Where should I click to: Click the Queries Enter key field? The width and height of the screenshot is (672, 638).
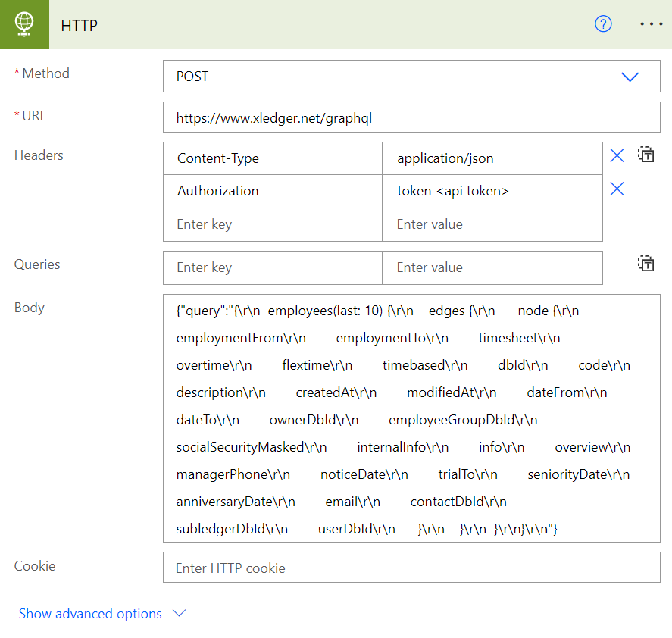click(x=273, y=268)
